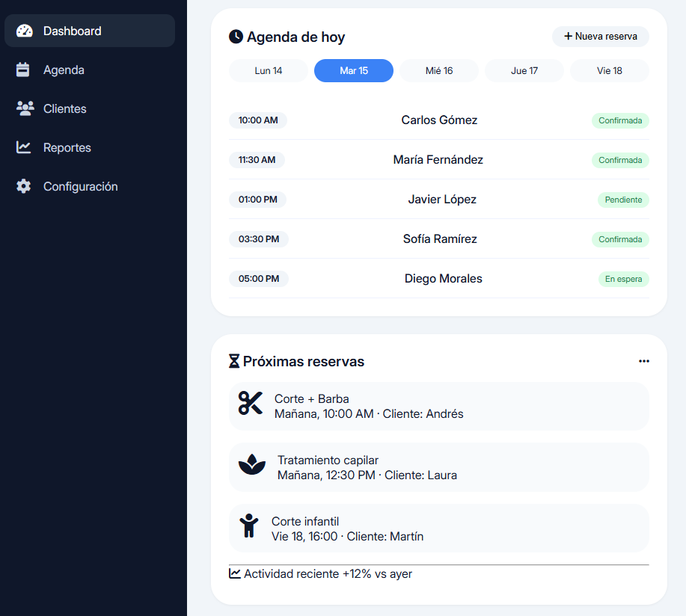
Task: Click the lotus icon for Tratamiento capilar
Action: [x=252, y=465]
